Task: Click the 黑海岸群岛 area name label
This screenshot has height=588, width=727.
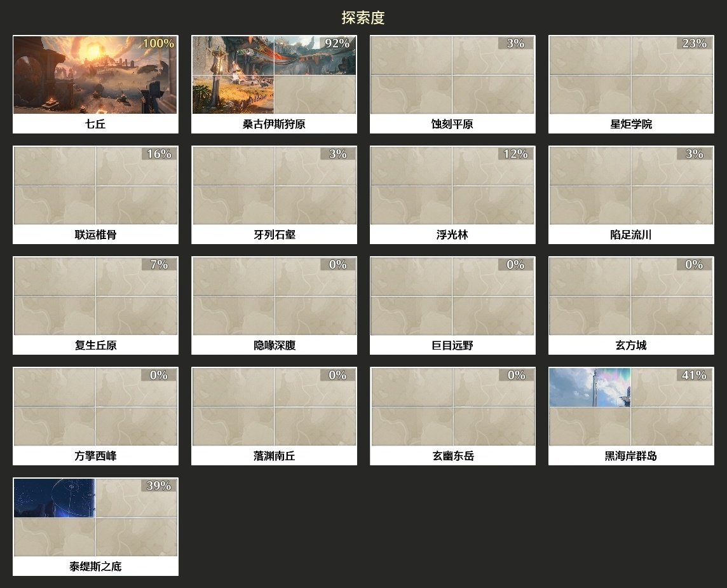Action: [631, 456]
